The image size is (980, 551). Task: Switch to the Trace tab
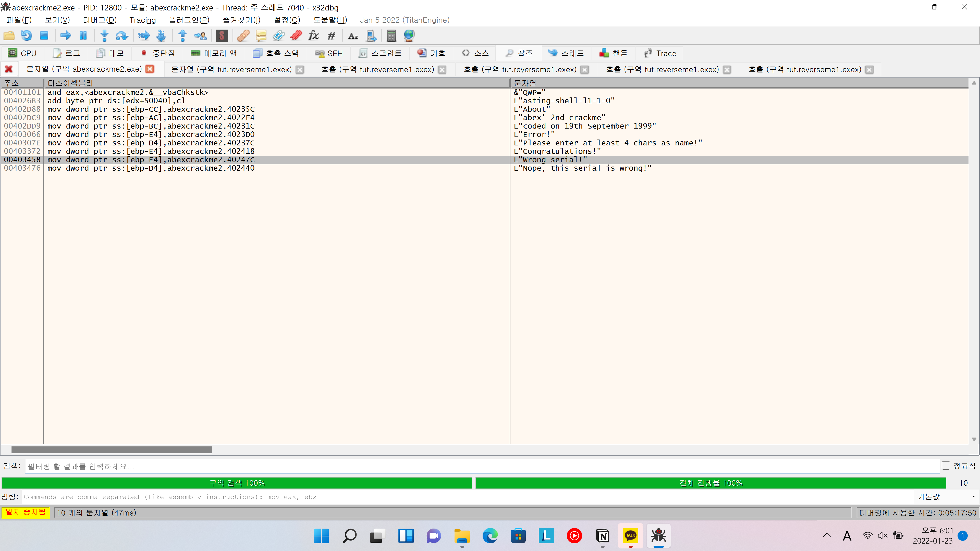pyautogui.click(x=660, y=53)
